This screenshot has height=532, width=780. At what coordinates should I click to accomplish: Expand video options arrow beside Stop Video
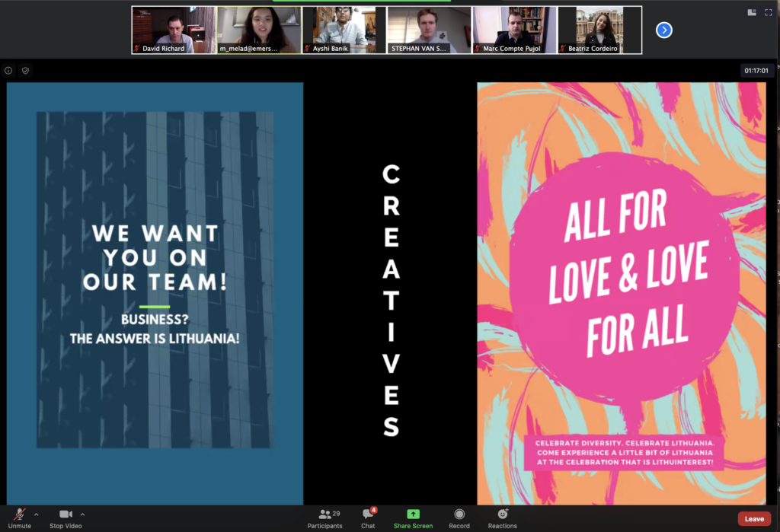pos(82,514)
